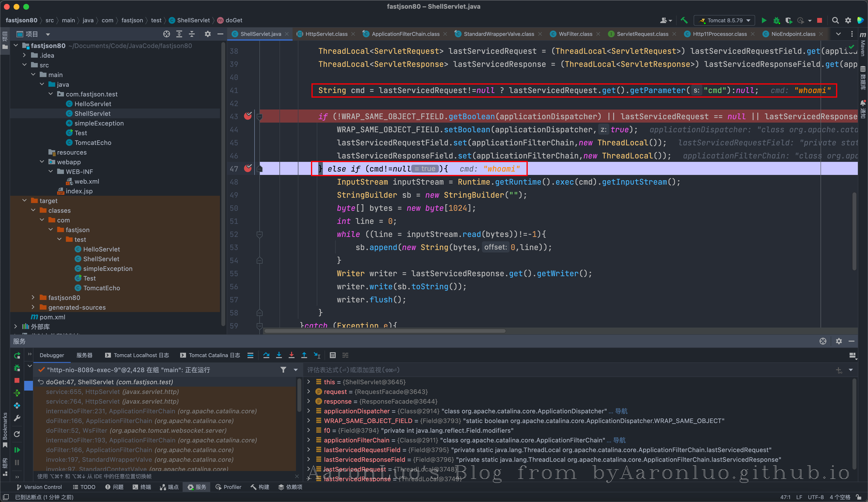
Task: Click UTF-8 encoding in status bar
Action: coord(816,497)
